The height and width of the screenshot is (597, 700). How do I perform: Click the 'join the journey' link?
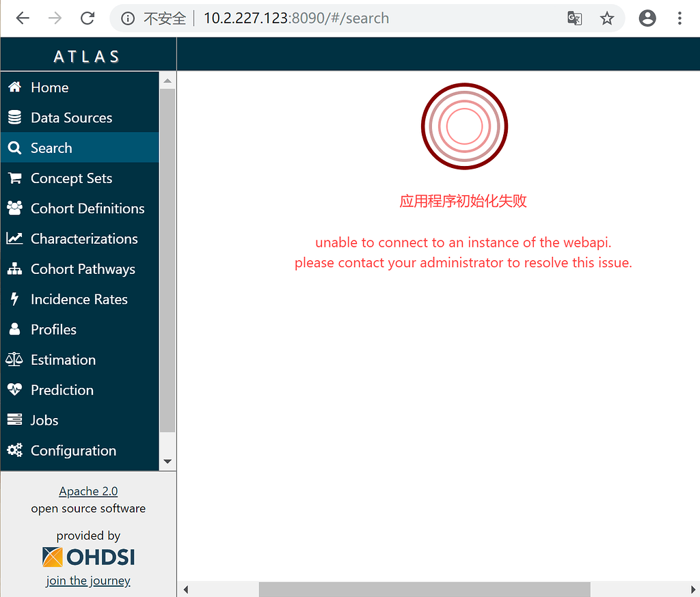(88, 580)
